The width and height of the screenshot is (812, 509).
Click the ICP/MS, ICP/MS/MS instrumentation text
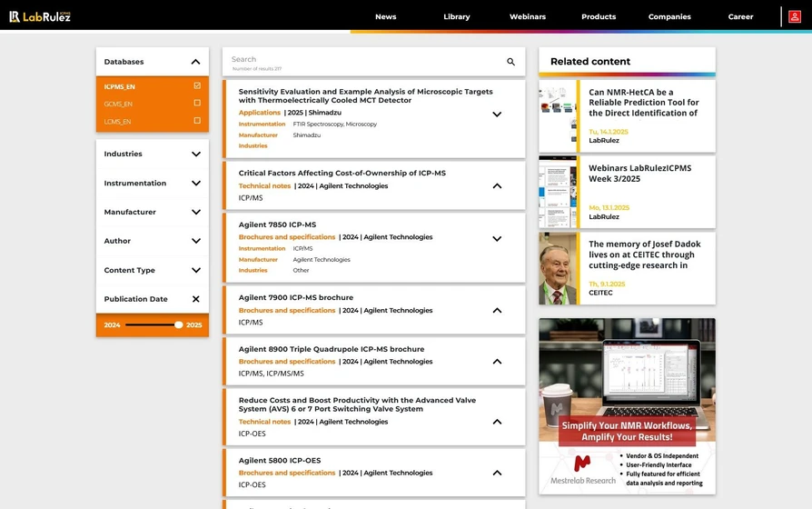pos(272,374)
